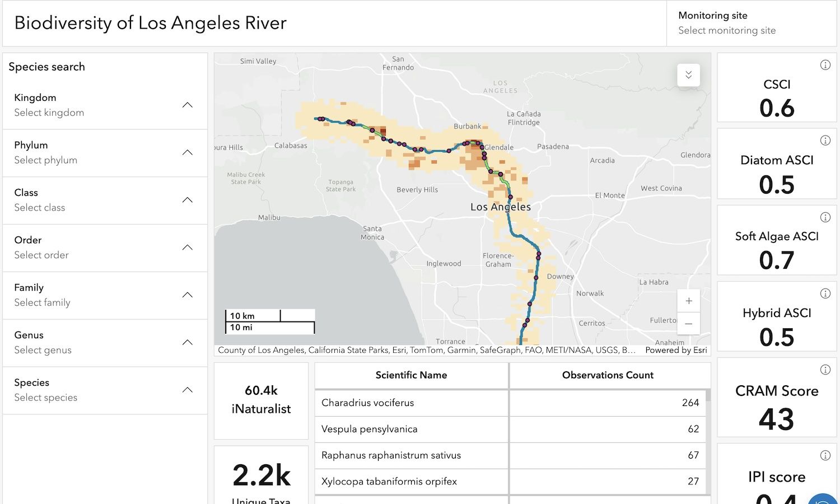Open the Diatom ASCI info icon
840x504 pixels.
pyautogui.click(x=825, y=141)
